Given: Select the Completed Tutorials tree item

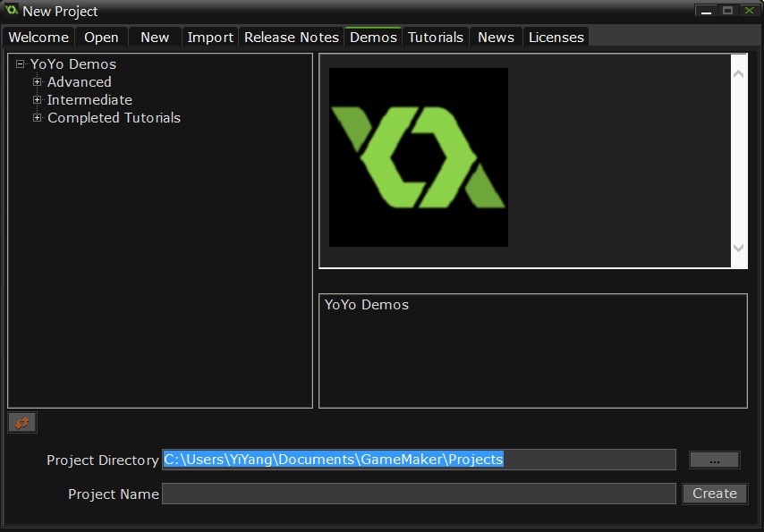Looking at the screenshot, I should tap(114, 118).
